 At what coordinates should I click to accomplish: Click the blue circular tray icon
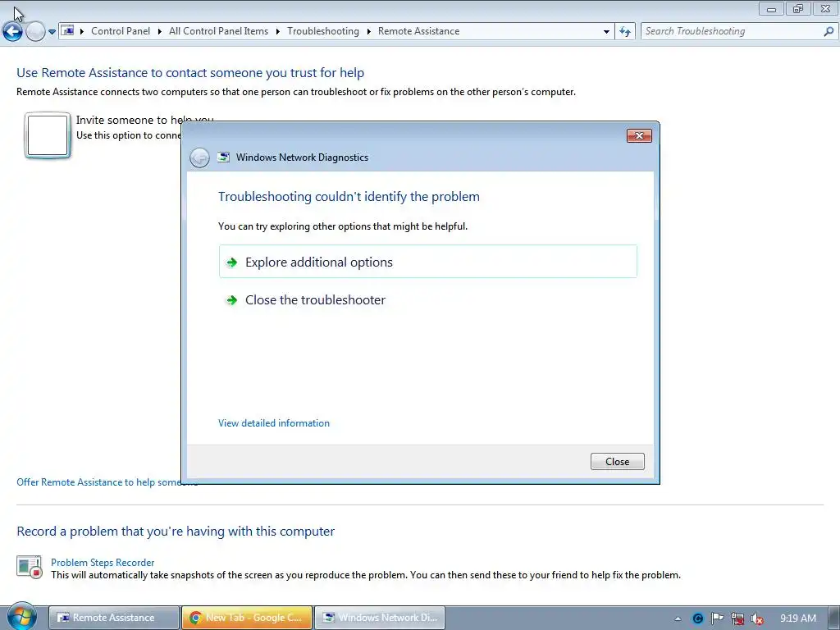click(698, 619)
